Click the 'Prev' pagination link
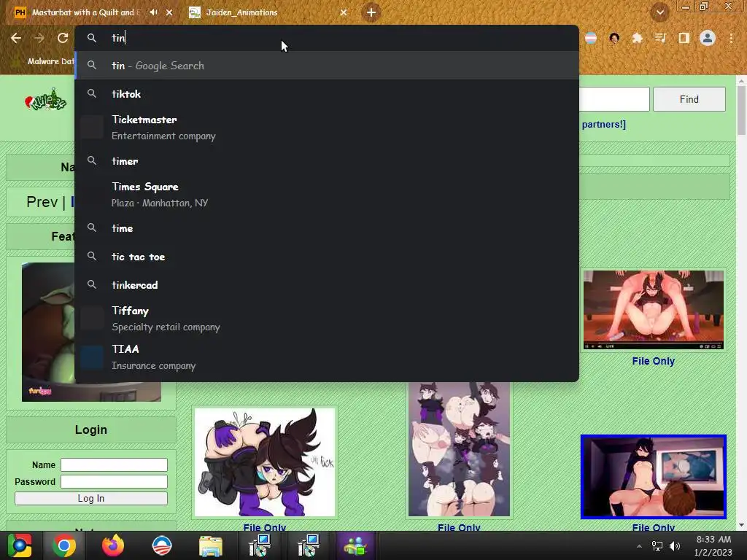The height and width of the screenshot is (560, 747). point(42,202)
